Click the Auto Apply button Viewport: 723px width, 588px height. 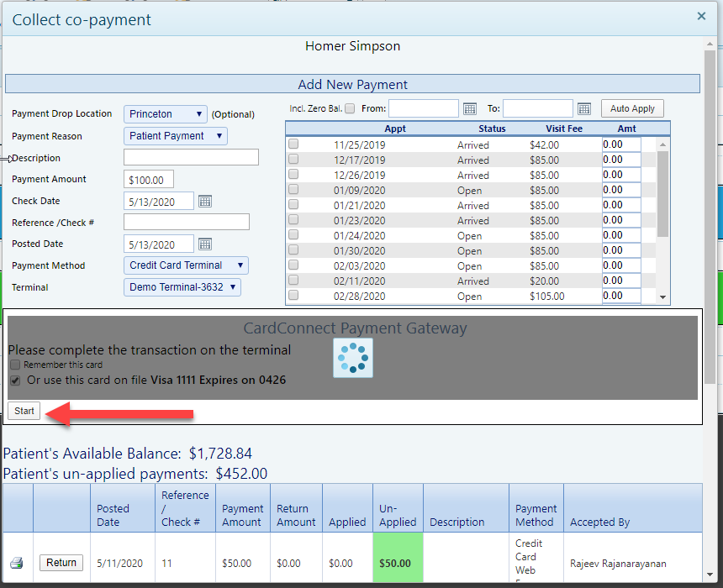pyautogui.click(x=631, y=108)
